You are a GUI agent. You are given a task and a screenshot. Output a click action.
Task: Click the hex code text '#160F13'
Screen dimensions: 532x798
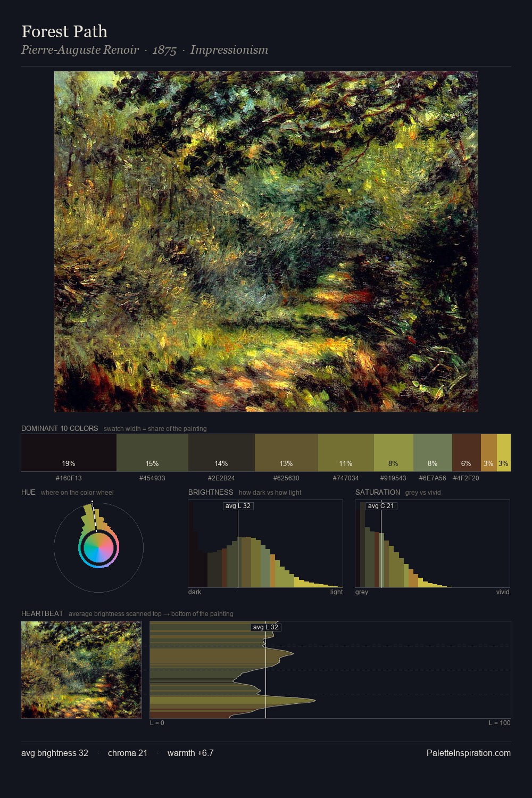pyautogui.click(x=69, y=478)
